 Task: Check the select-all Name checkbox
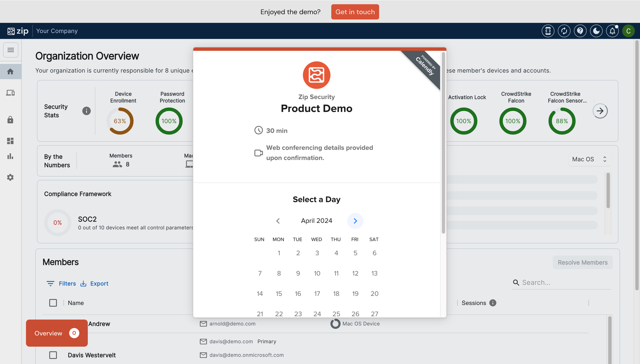click(53, 303)
